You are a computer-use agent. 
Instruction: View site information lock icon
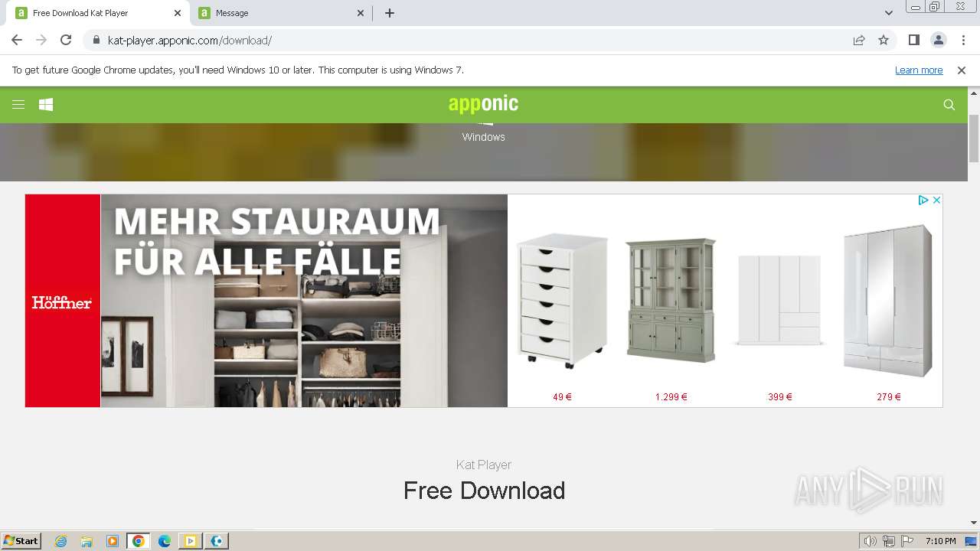pyautogui.click(x=96, y=41)
